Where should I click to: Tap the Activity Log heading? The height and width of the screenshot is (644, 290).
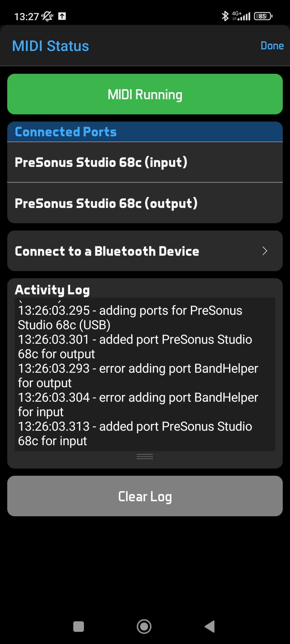[x=52, y=290]
